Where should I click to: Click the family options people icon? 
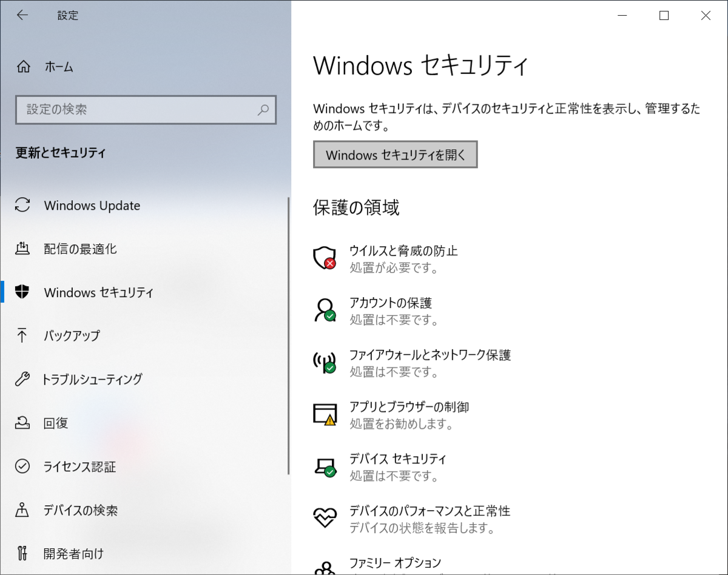coord(325,568)
